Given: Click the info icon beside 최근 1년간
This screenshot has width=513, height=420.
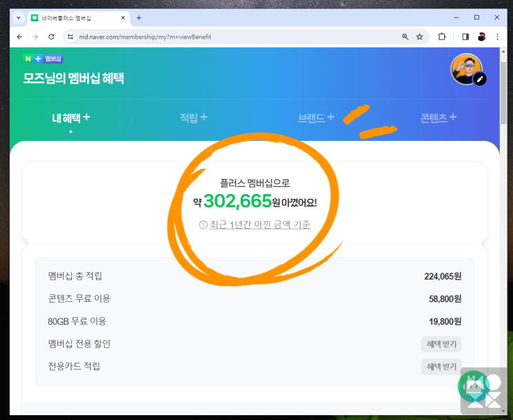Looking at the screenshot, I should [x=203, y=225].
